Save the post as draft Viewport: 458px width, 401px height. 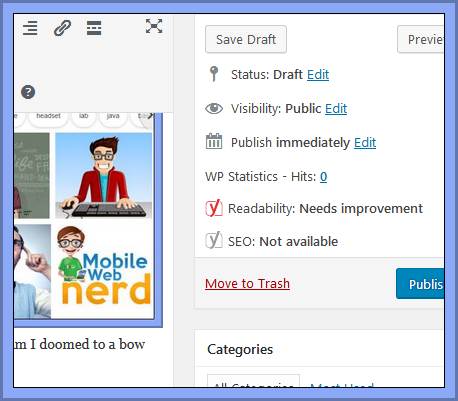pyautogui.click(x=246, y=39)
